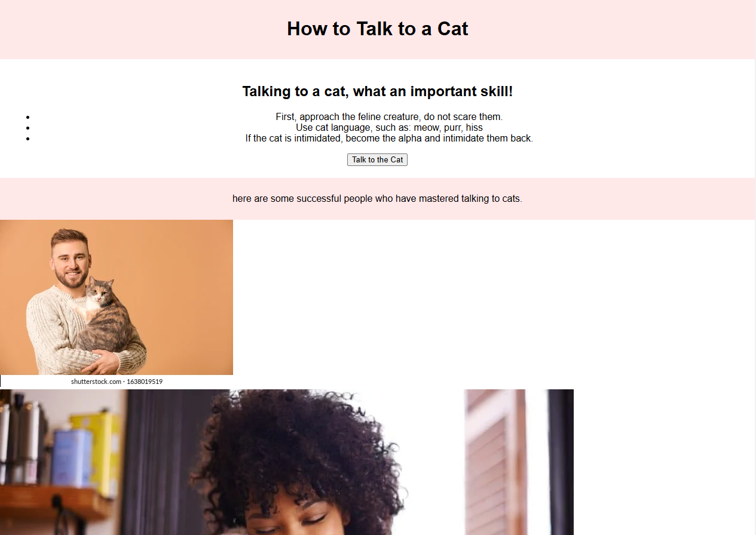Click the shutterstock.com caption text

click(96, 382)
